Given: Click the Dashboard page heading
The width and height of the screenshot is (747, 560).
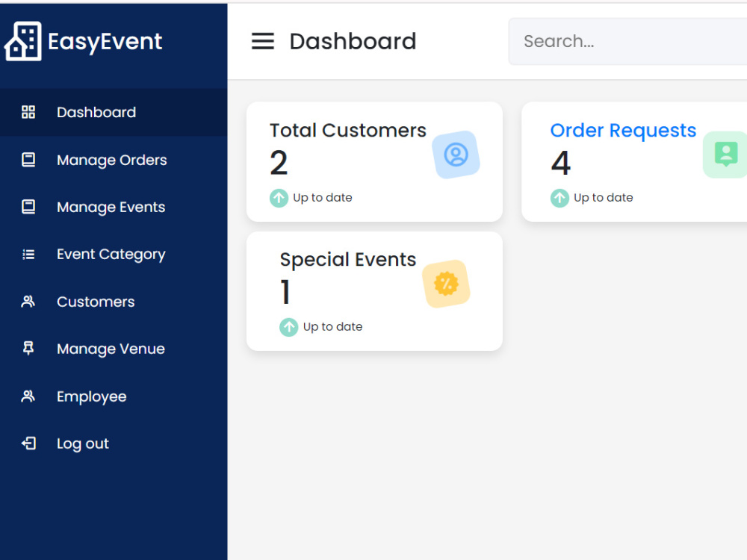Looking at the screenshot, I should (x=353, y=41).
